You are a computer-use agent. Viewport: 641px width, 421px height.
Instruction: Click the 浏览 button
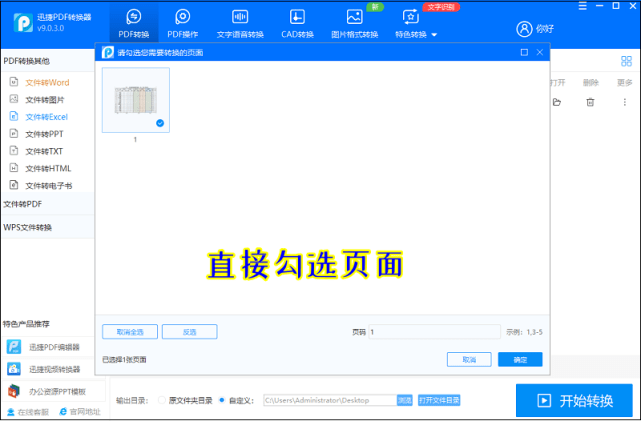click(405, 400)
